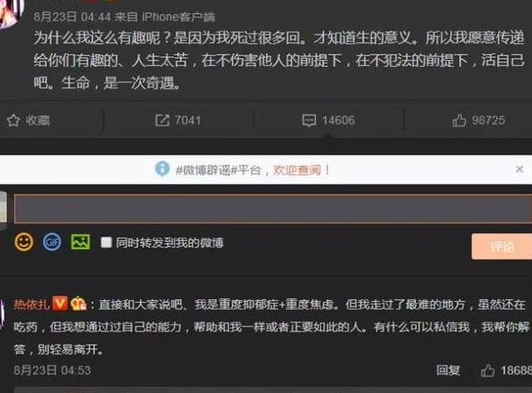
Task: Dismiss the 微博辟谣 banner
Action: coord(520,169)
